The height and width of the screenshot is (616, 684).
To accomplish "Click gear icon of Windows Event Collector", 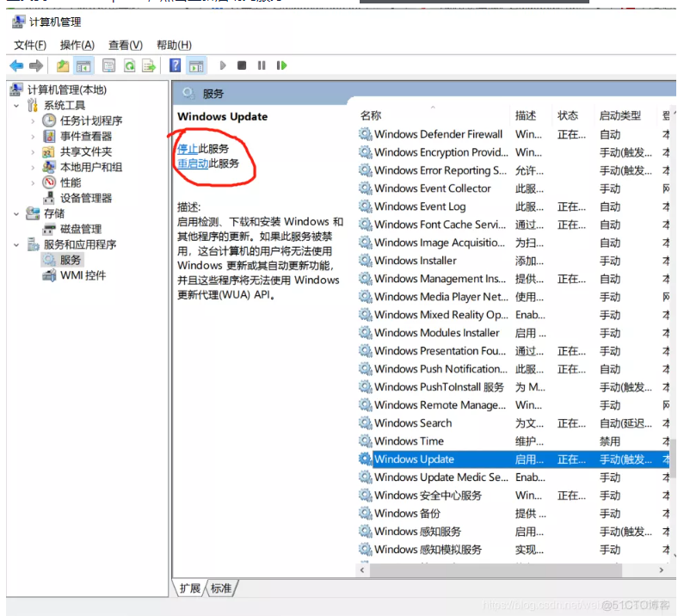I will (365, 188).
